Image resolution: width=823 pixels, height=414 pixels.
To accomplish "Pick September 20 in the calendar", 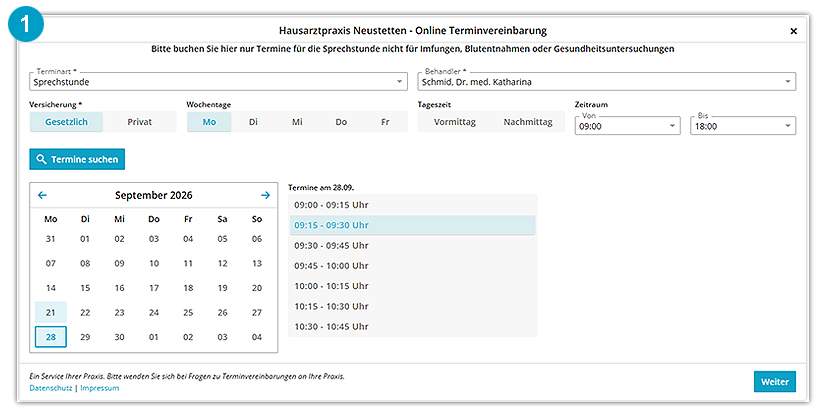I will 257,288.
